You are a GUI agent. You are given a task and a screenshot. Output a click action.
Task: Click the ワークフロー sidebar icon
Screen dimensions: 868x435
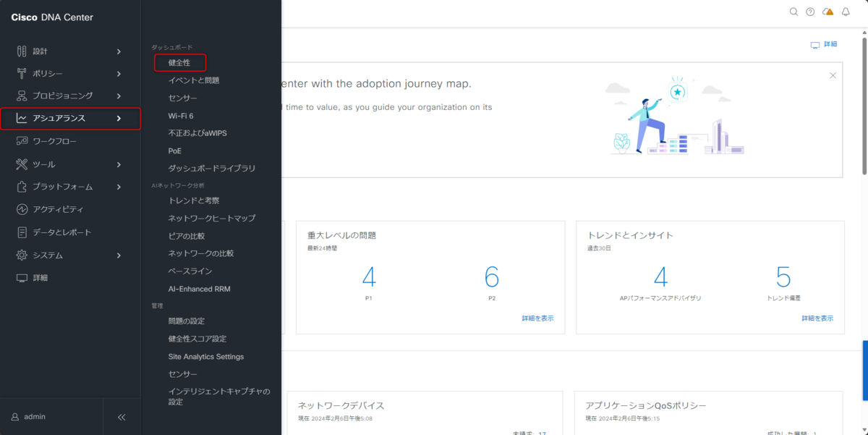click(x=22, y=141)
